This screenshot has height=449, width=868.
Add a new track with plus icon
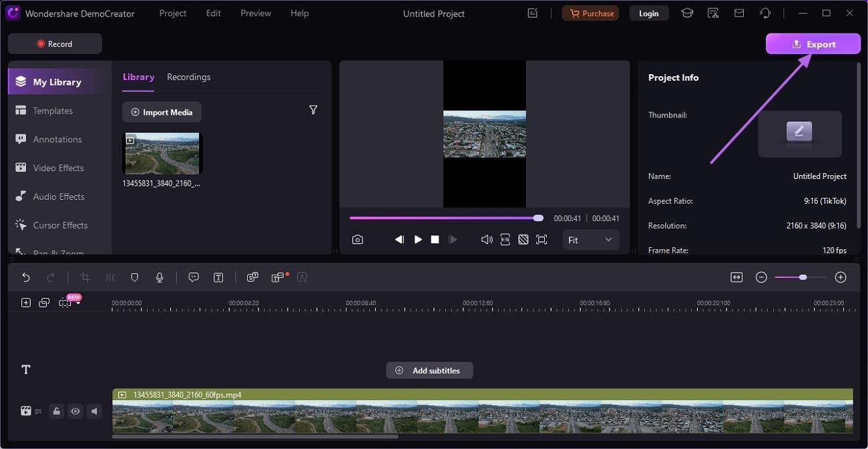pyautogui.click(x=26, y=303)
